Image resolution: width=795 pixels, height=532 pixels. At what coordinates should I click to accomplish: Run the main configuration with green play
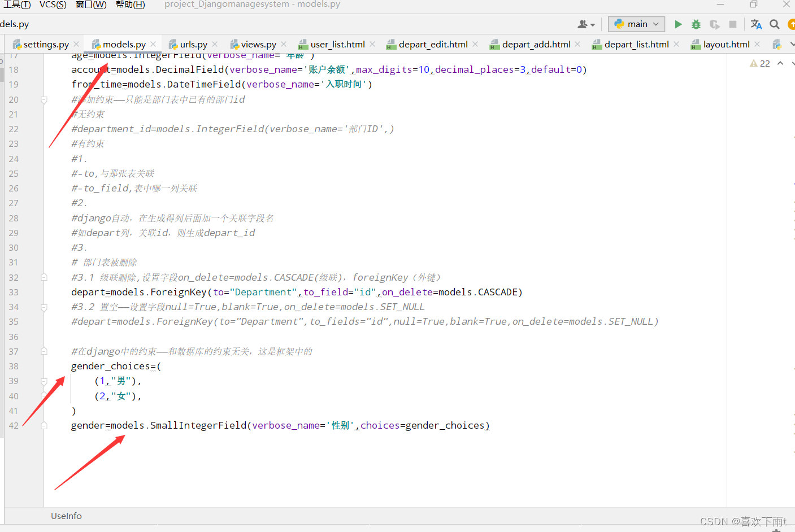click(x=678, y=24)
